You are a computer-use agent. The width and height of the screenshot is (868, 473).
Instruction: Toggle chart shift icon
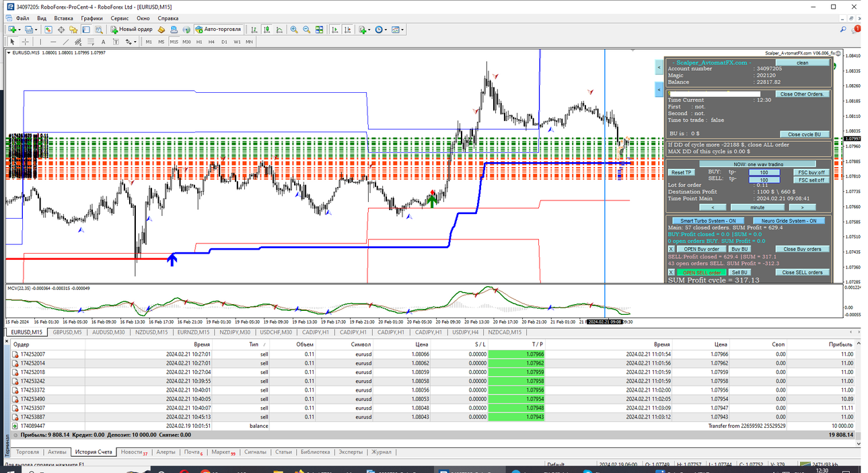(348, 30)
